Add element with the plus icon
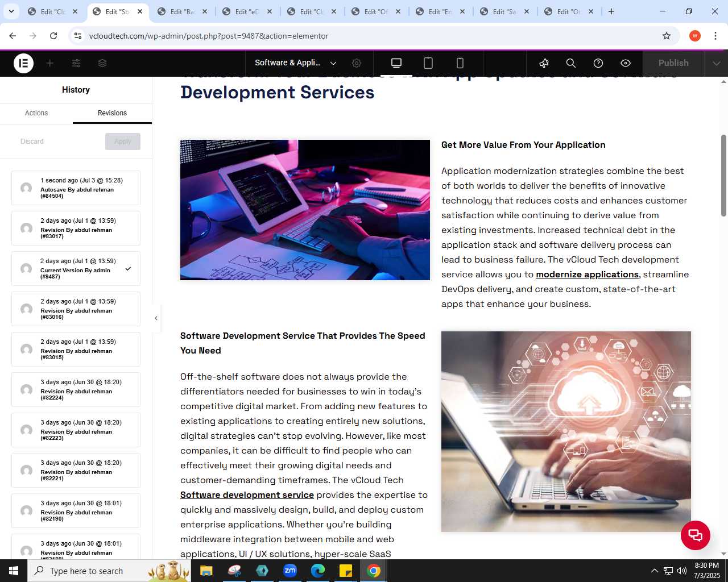The height and width of the screenshot is (582, 728). 50,63
